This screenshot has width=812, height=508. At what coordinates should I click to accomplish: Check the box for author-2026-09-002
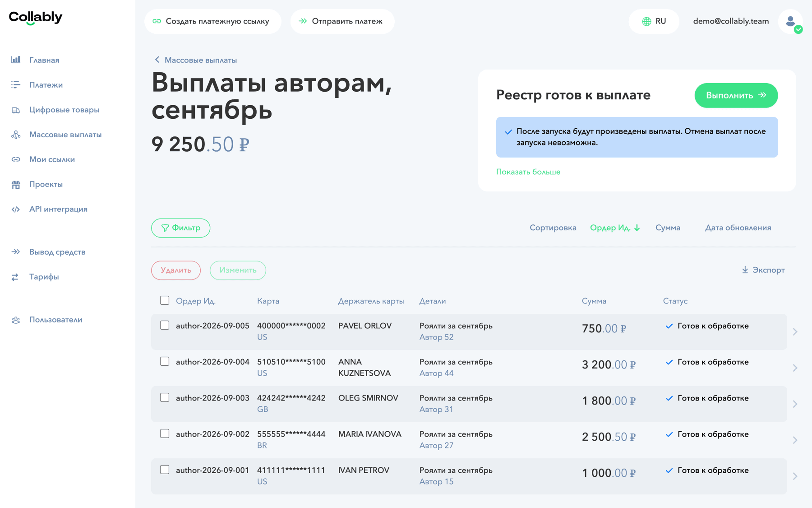click(x=165, y=433)
